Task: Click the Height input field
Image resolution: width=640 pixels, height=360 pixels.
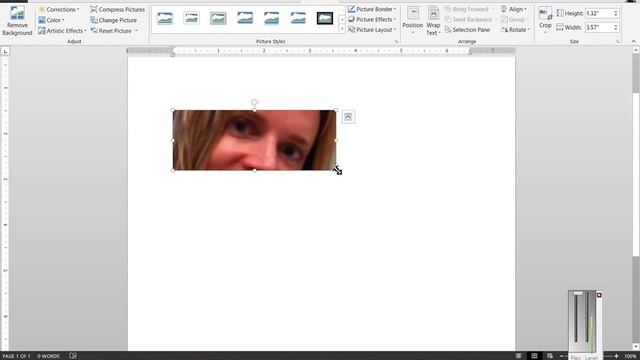Action: click(599, 13)
